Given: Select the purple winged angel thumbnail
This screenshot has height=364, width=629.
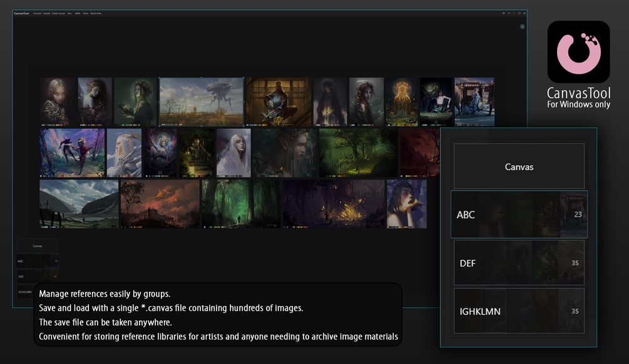Looking at the screenshot, I should [160, 153].
